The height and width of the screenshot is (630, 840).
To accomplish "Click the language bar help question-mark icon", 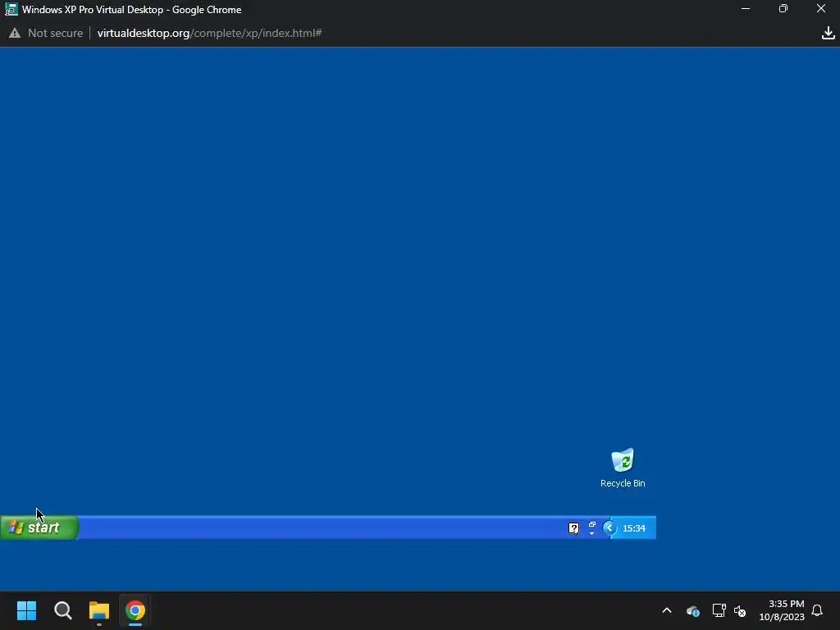I will 573,528.
